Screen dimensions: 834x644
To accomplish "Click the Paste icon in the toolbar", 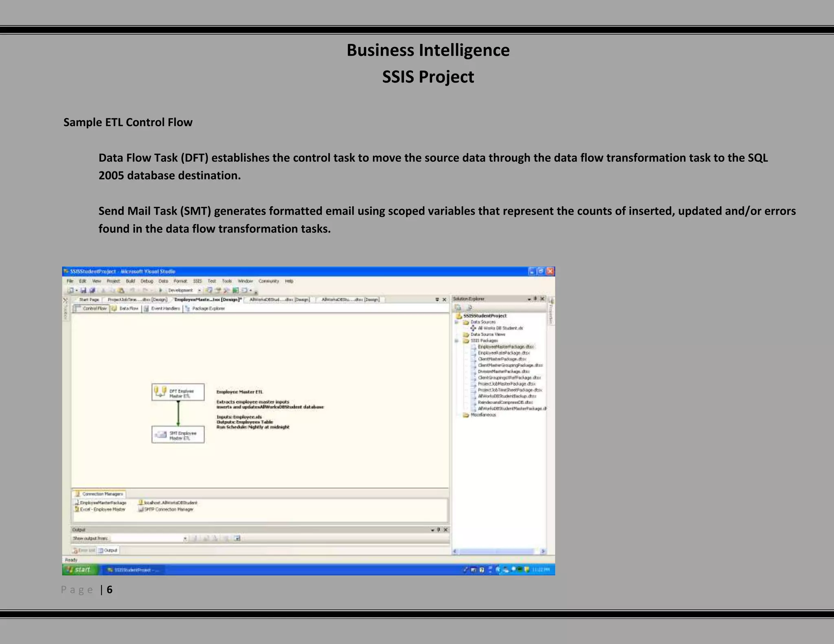I will [x=121, y=290].
